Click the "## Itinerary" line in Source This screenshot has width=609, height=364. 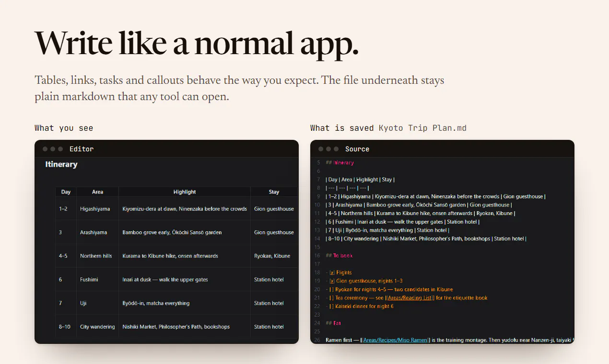point(340,162)
